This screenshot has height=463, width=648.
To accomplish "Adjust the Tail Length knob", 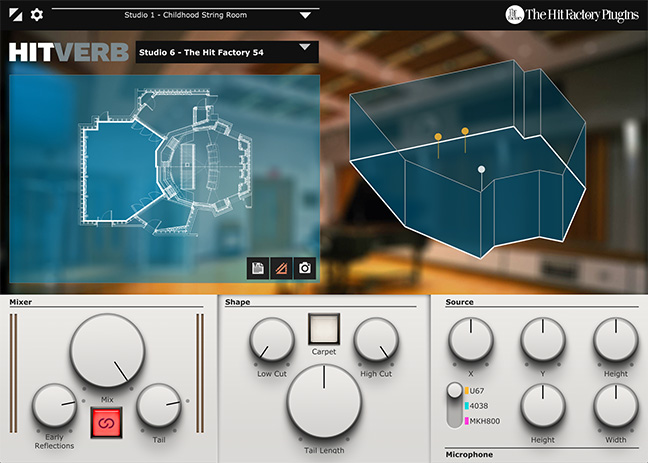I will pos(324,401).
